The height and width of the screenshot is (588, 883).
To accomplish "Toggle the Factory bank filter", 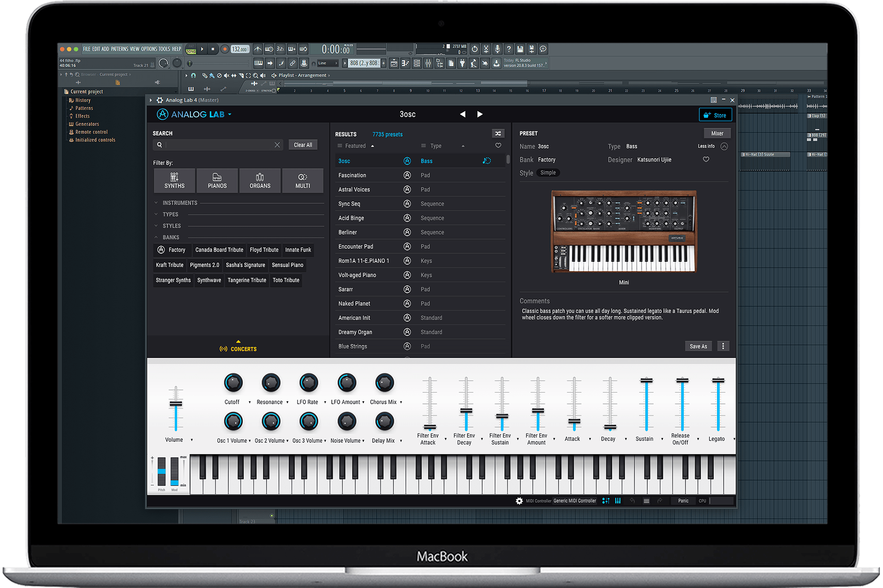I will (x=172, y=250).
